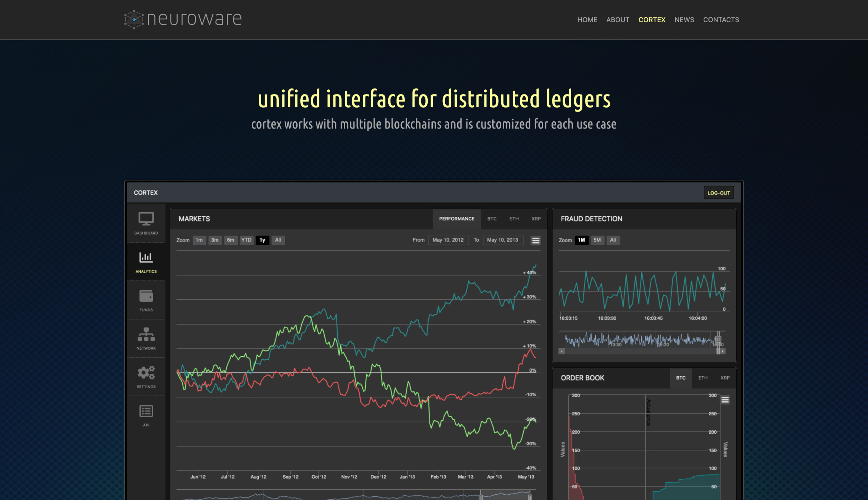Image resolution: width=868 pixels, height=500 pixels.
Task: Click Fraud Detection navigator right arrow
Action: [723, 351]
